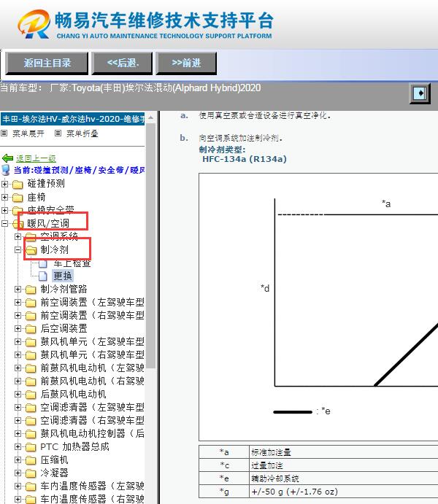Click the 菜单折叠 list icon
The image size is (438, 504).
[x=58, y=133]
